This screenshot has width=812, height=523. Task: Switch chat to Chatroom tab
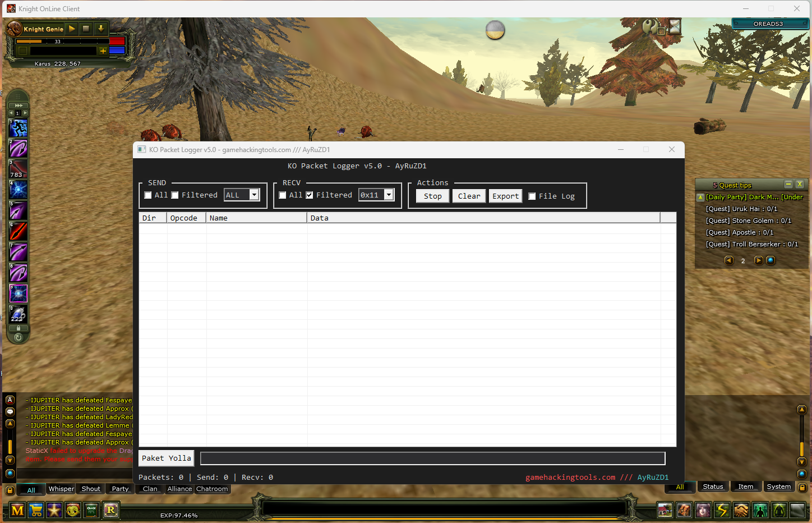coord(213,489)
